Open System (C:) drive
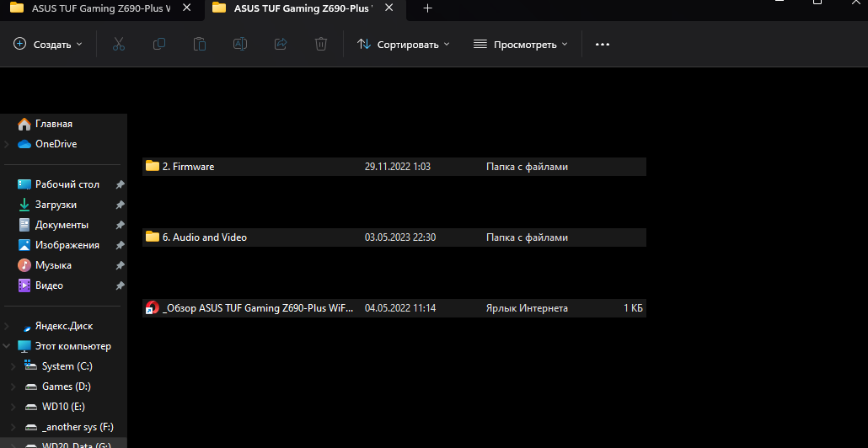Viewport: 868px width, 448px height. pyautogui.click(x=67, y=366)
